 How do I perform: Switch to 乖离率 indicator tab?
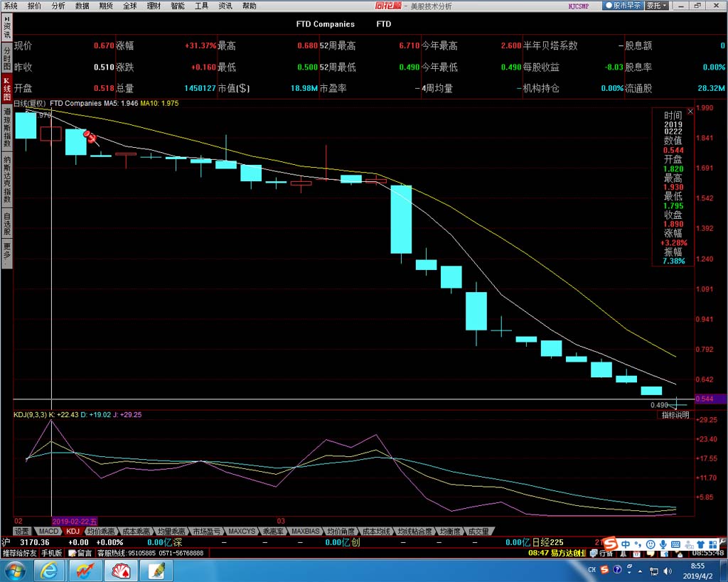273,531
